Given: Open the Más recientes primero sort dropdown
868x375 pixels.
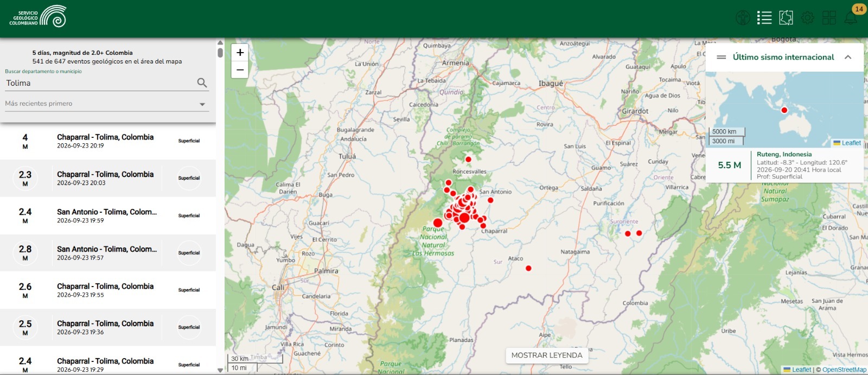Looking at the screenshot, I should point(107,104).
